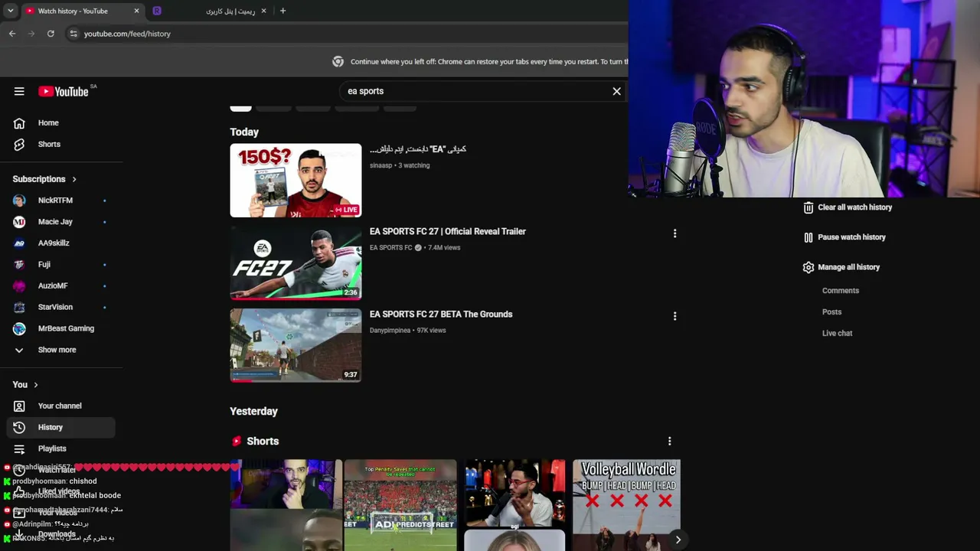
Task: Open Live chat history link
Action: (837, 334)
